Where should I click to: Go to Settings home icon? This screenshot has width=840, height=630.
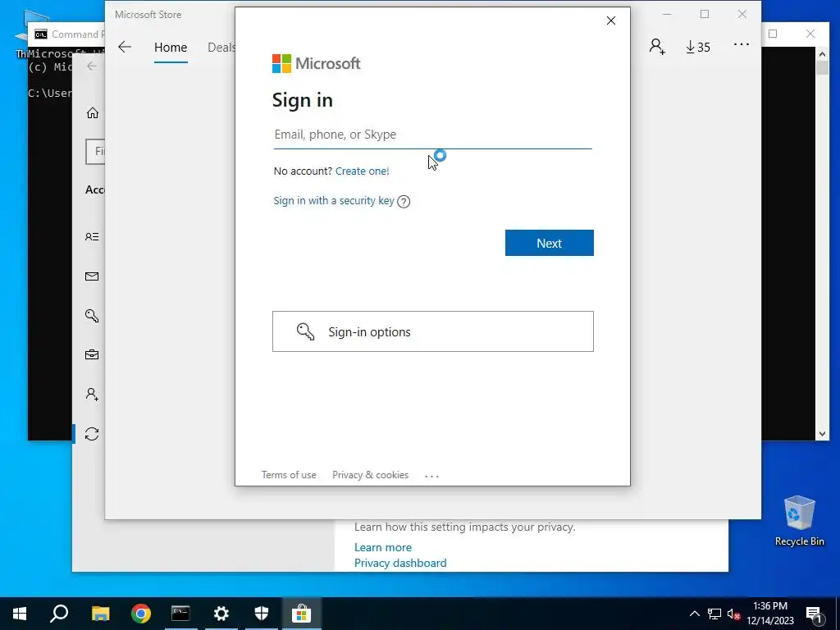(93, 113)
